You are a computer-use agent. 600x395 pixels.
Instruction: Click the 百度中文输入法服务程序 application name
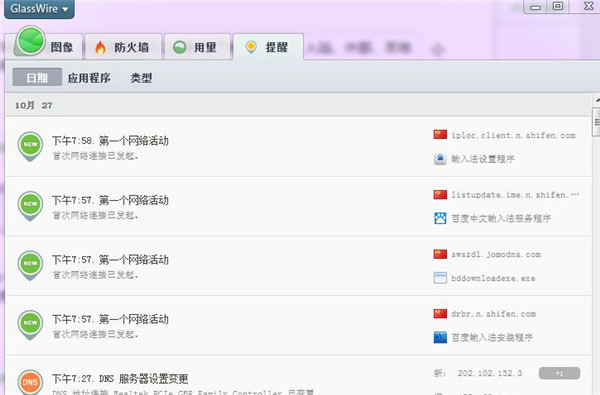tap(501, 219)
